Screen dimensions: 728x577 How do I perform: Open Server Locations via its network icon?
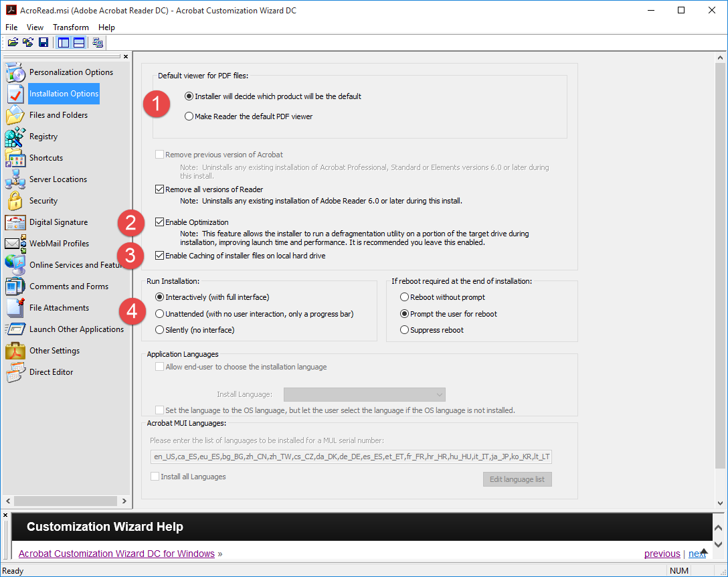tap(15, 179)
